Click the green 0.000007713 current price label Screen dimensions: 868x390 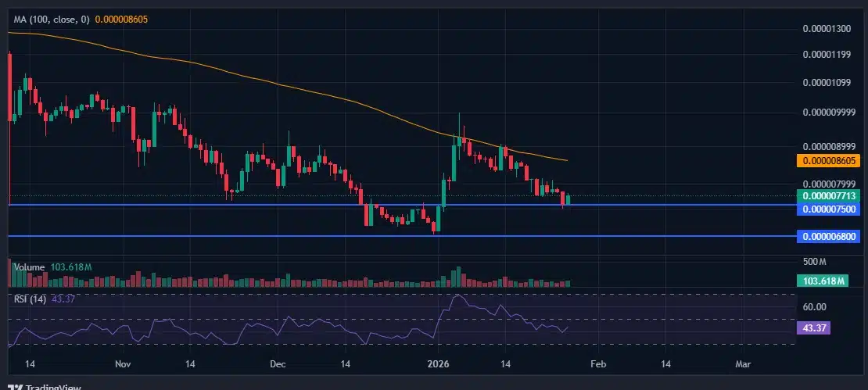point(827,196)
